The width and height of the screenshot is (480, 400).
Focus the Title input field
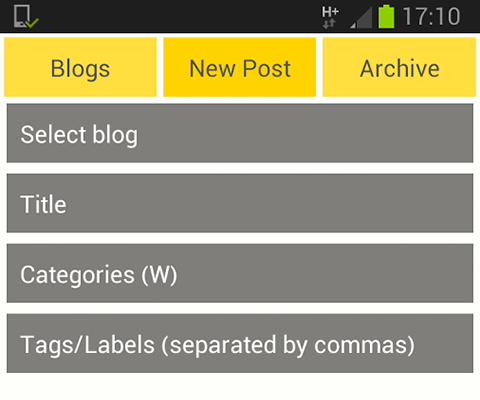click(x=240, y=203)
